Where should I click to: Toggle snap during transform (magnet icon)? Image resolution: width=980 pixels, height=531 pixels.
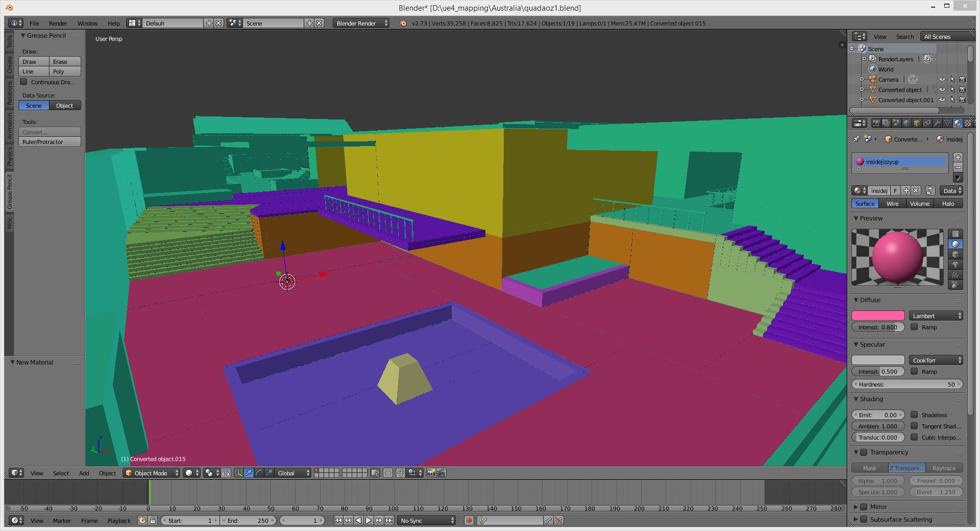coord(401,473)
